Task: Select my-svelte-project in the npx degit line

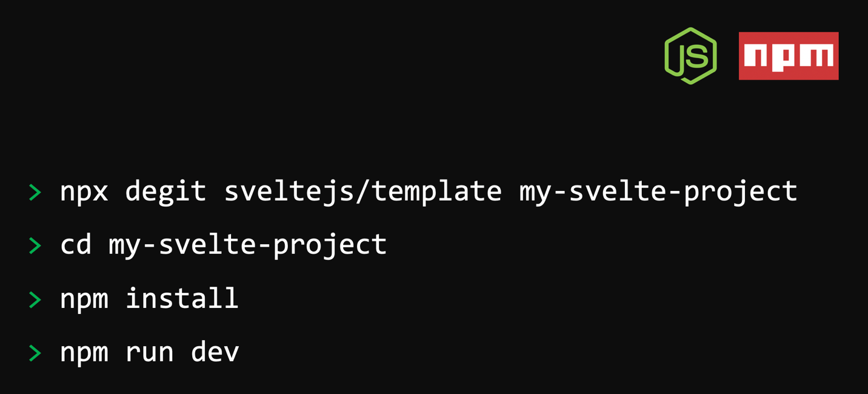Action: tap(658, 192)
